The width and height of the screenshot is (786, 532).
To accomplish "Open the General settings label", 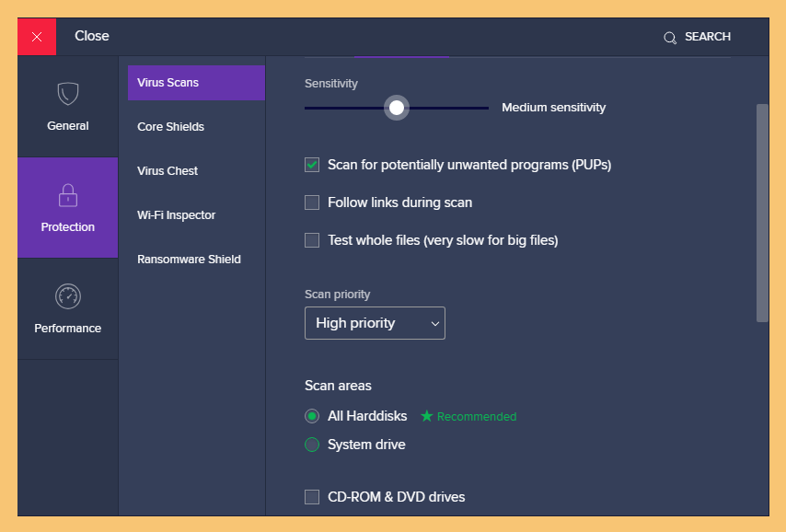I will click(x=68, y=126).
